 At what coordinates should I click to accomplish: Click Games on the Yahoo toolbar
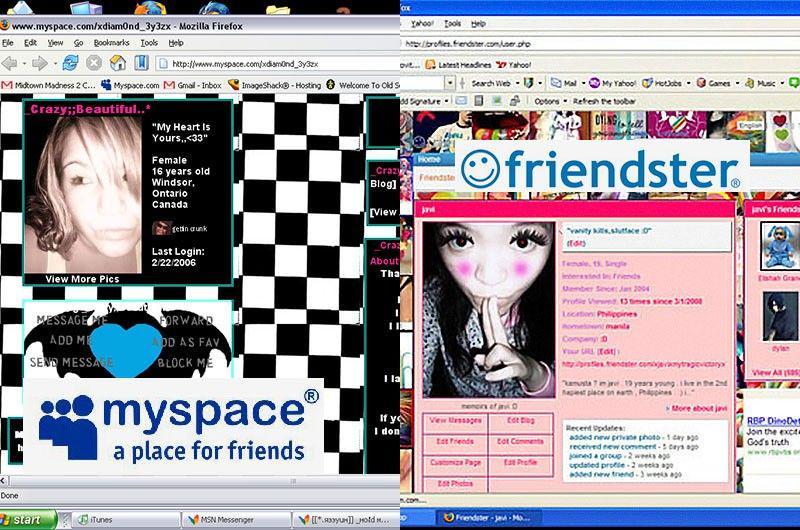pyautogui.click(x=714, y=83)
